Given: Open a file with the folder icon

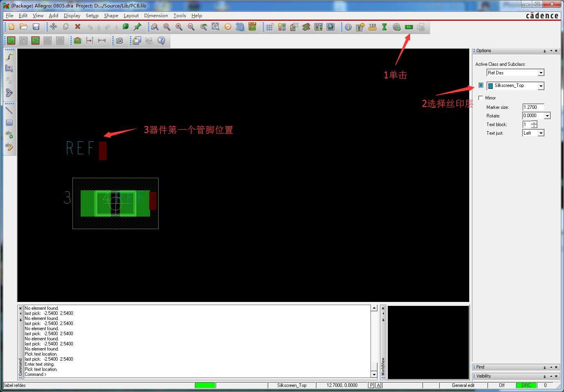Looking at the screenshot, I should click(x=23, y=27).
